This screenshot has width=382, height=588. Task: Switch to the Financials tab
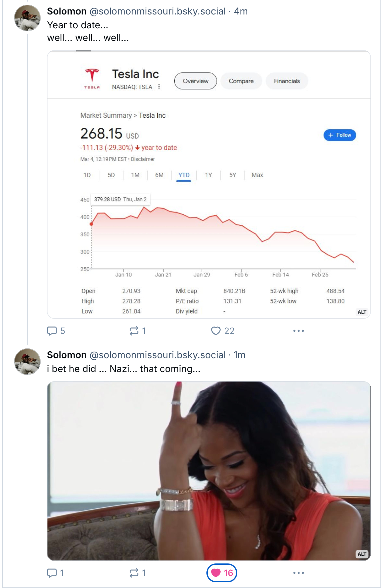tap(287, 81)
